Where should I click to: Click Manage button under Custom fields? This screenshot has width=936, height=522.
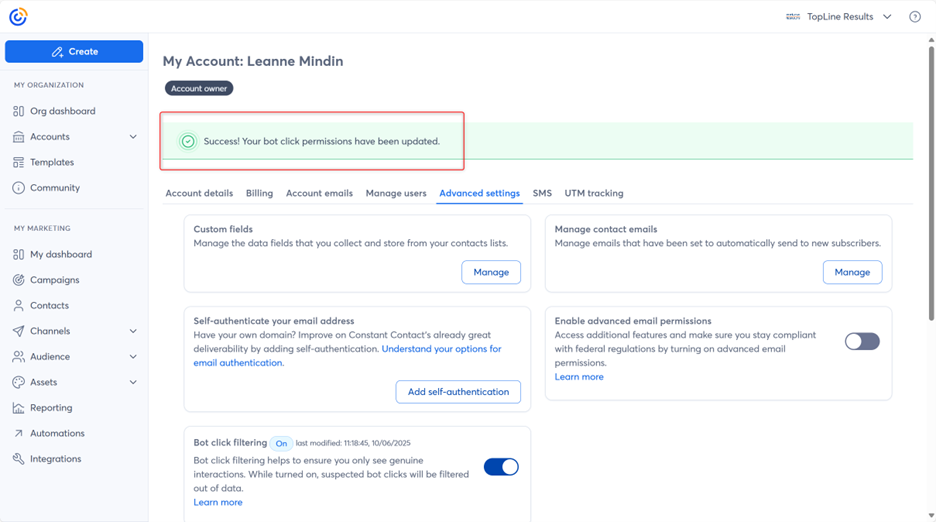point(491,272)
